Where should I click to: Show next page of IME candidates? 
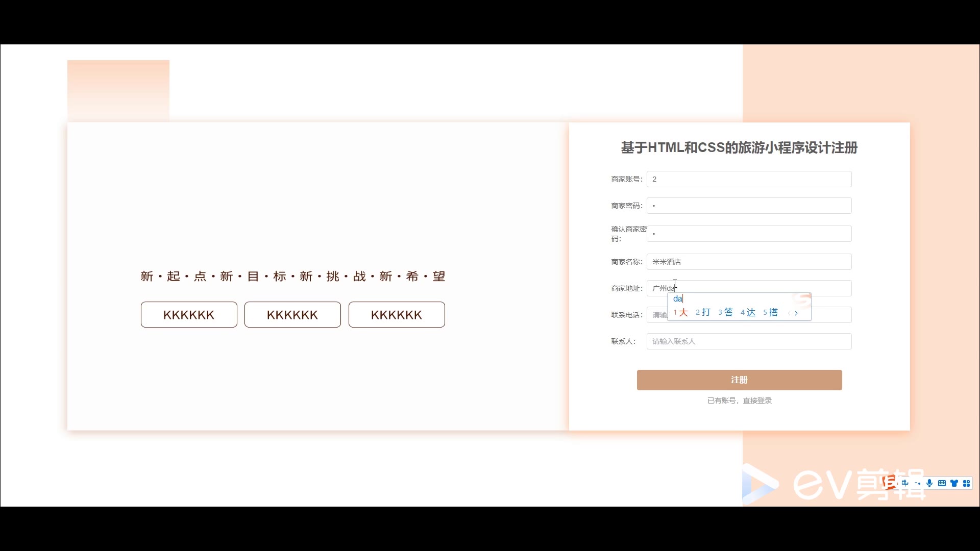click(796, 313)
